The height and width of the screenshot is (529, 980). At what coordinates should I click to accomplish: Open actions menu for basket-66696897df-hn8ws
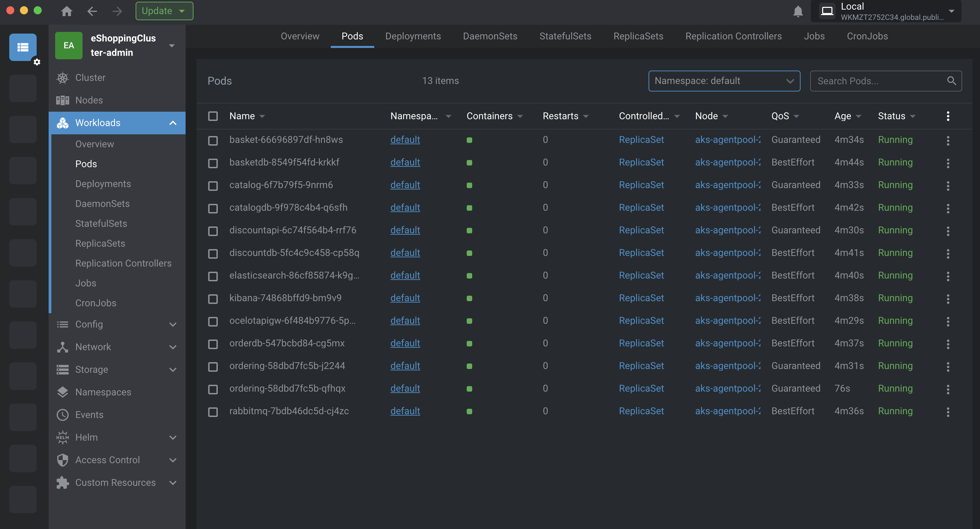pyautogui.click(x=948, y=140)
